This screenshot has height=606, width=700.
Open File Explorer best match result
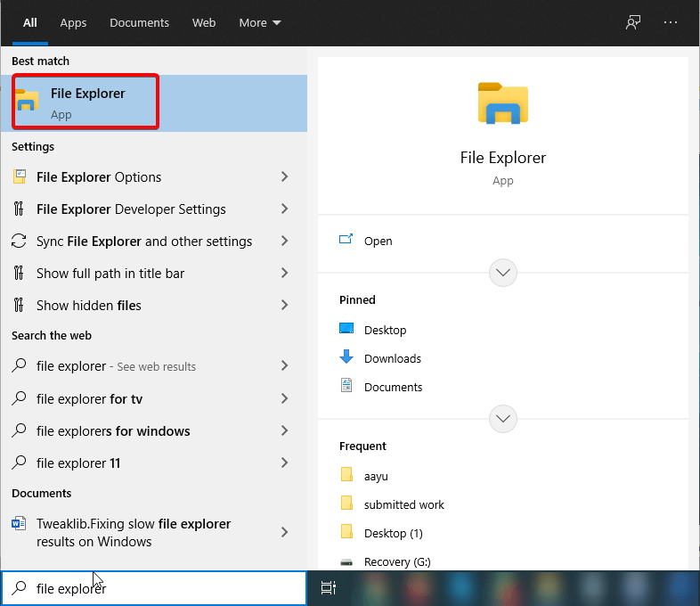point(86,102)
